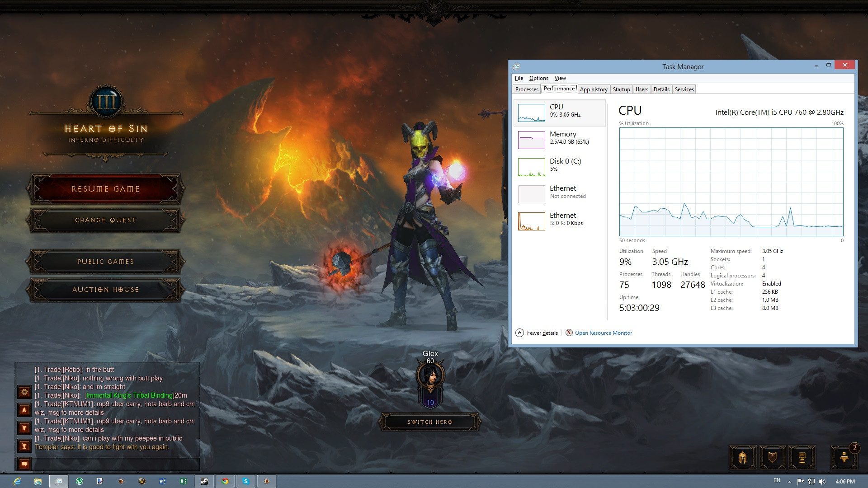Switch to the Users tab

point(642,89)
